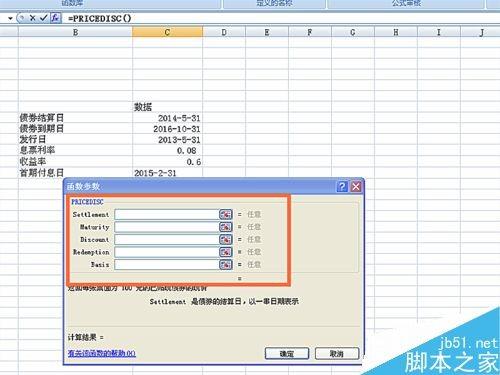Cancel formula entry with the X icon

tap(33, 18)
